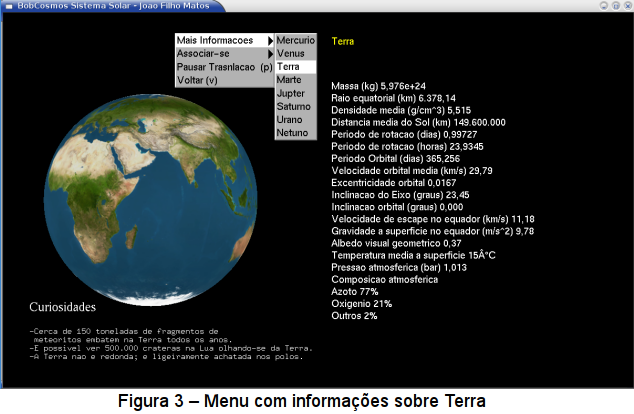
Task: Open the Mais Informacoes menu entry
Action: [x=225, y=40]
